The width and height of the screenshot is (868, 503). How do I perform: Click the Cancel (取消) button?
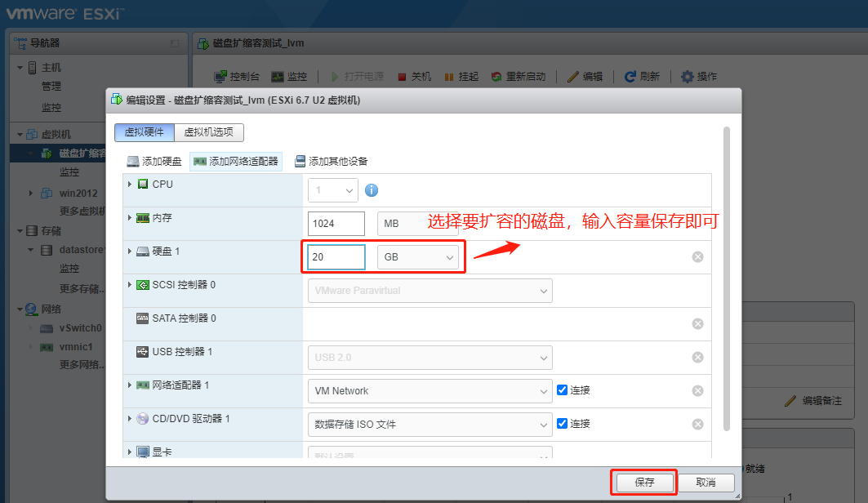706,483
